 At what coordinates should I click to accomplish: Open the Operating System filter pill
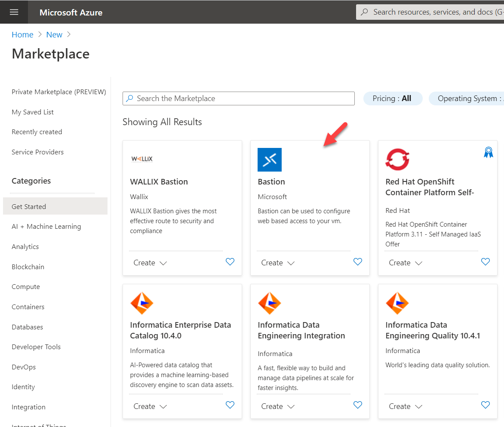pyautogui.click(x=467, y=98)
